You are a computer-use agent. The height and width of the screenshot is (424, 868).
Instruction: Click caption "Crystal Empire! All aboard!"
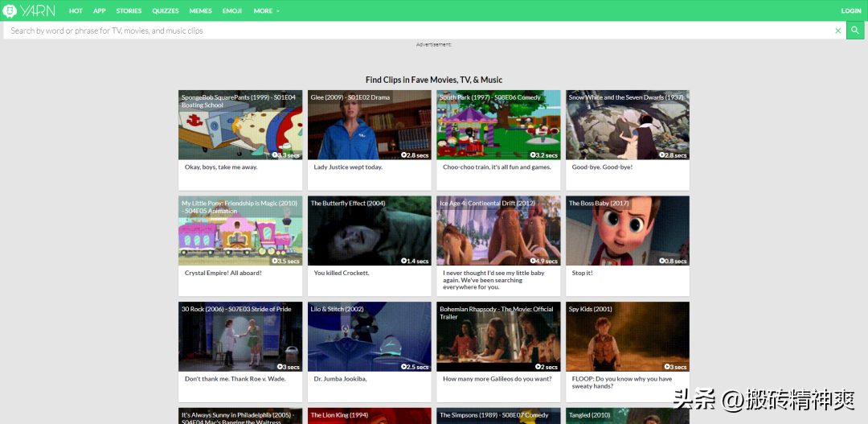pyautogui.click(x=223, y=273)
